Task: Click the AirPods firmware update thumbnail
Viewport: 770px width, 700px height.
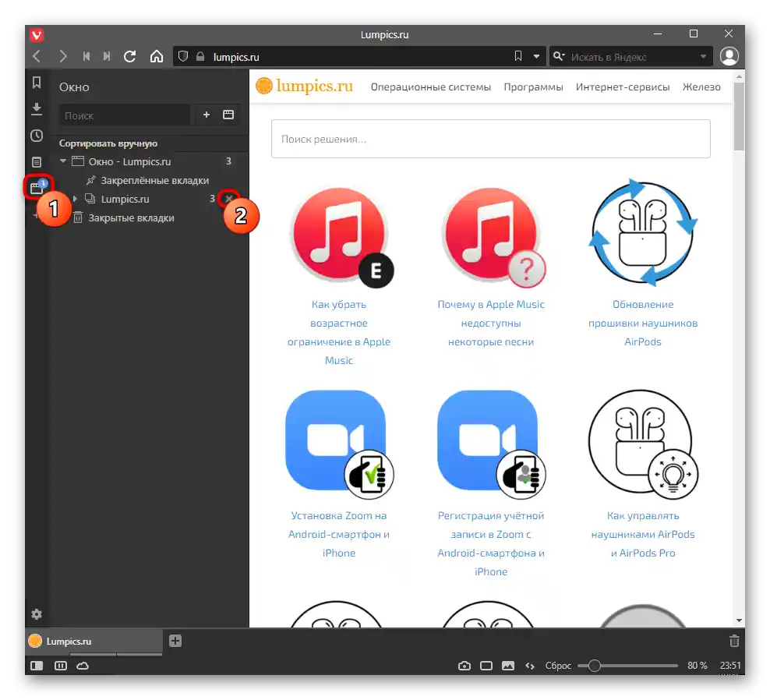Action: pyautogui.click(x=643, y=232)
